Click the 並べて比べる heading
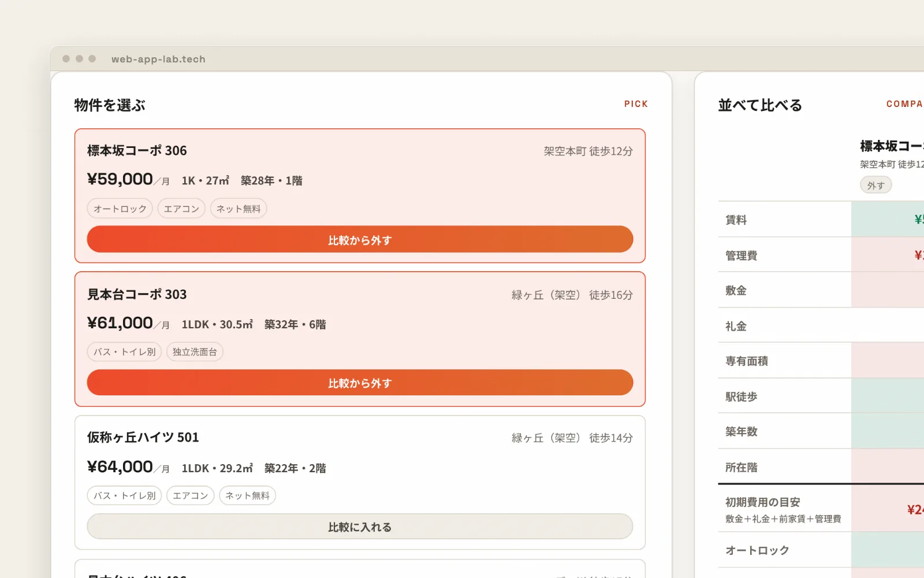 pos(760,105)
